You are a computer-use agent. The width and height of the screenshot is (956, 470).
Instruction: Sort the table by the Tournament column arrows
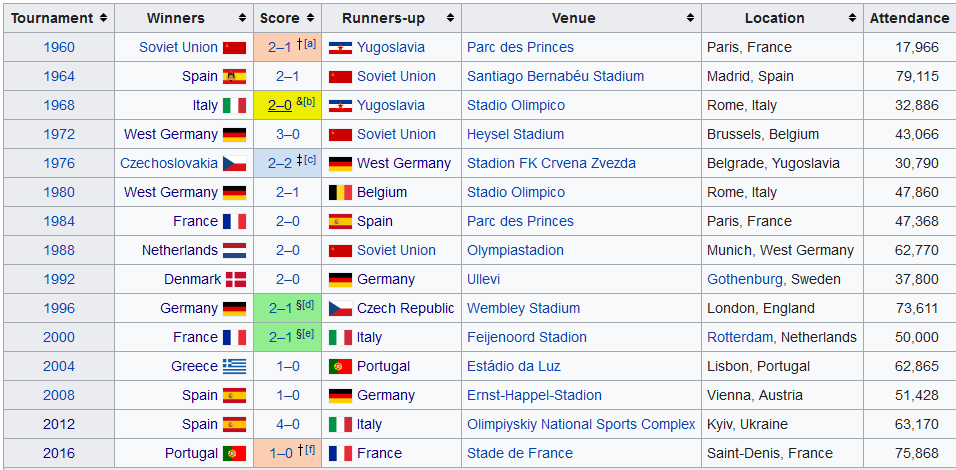point(103,18)
